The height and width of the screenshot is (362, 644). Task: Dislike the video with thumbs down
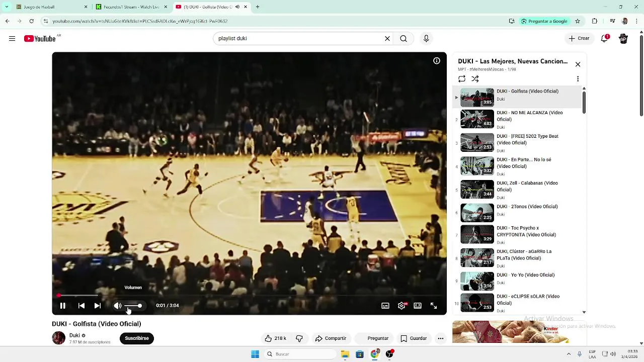[x=299, y=338]
